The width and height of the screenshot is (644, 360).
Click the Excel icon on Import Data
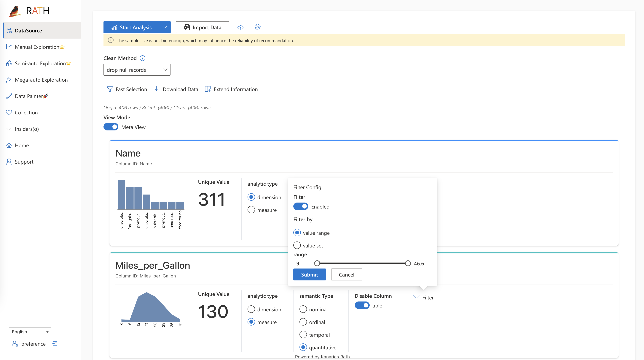coord(186,27)
